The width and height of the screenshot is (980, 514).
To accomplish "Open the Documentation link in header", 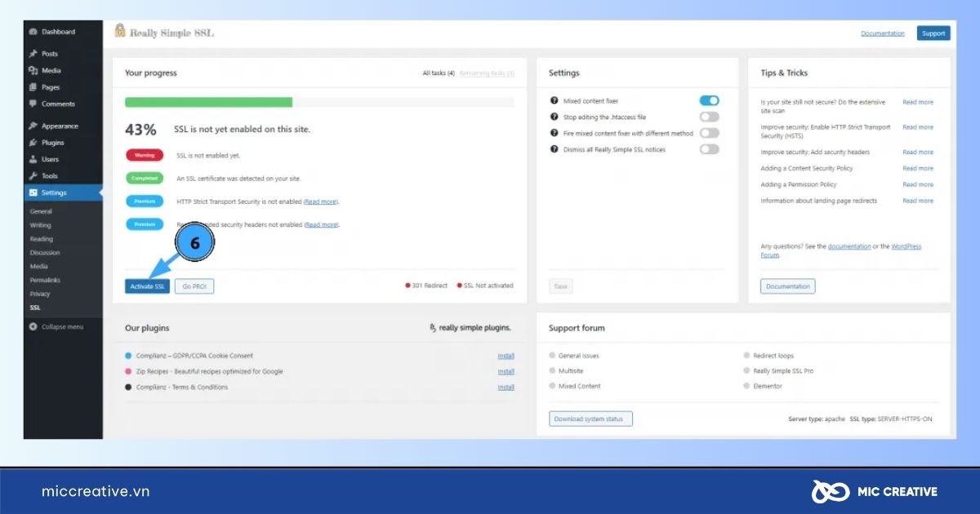I will (883, 33).
